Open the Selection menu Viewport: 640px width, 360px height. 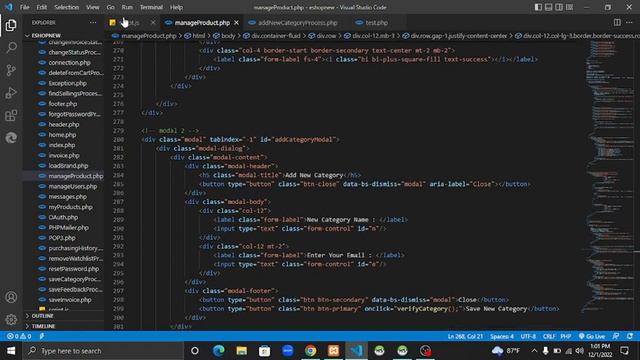[67, 7]
